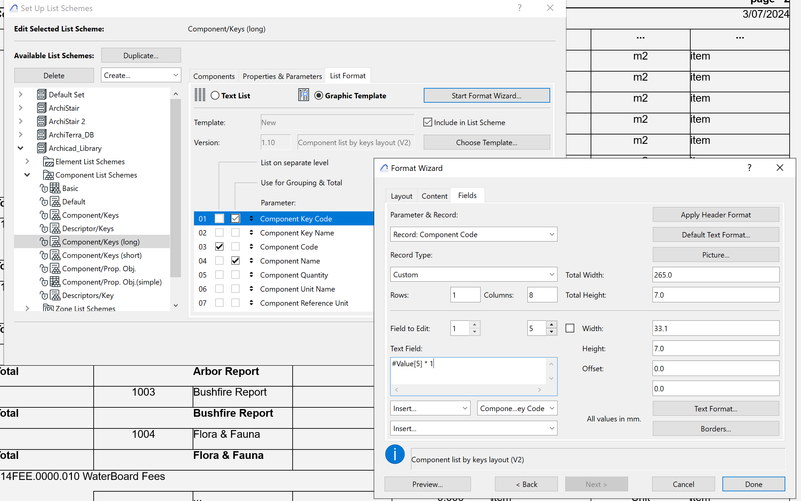The width and height of the screenshot is (801, 501).
Task: Select the Text List radio button
Action: tap(215, 96)
